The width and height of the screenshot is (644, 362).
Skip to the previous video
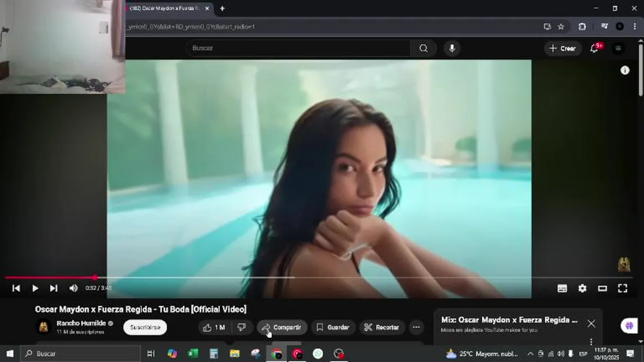point(16,288)
